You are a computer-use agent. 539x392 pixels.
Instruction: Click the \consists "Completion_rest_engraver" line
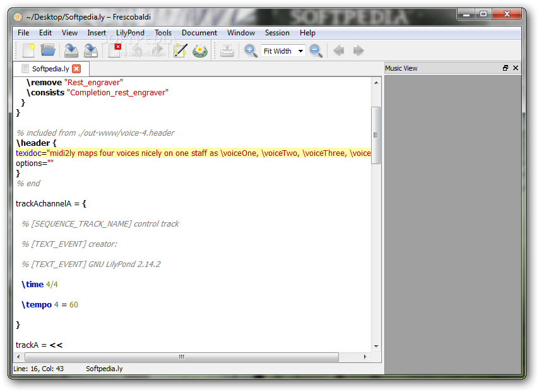97,93
